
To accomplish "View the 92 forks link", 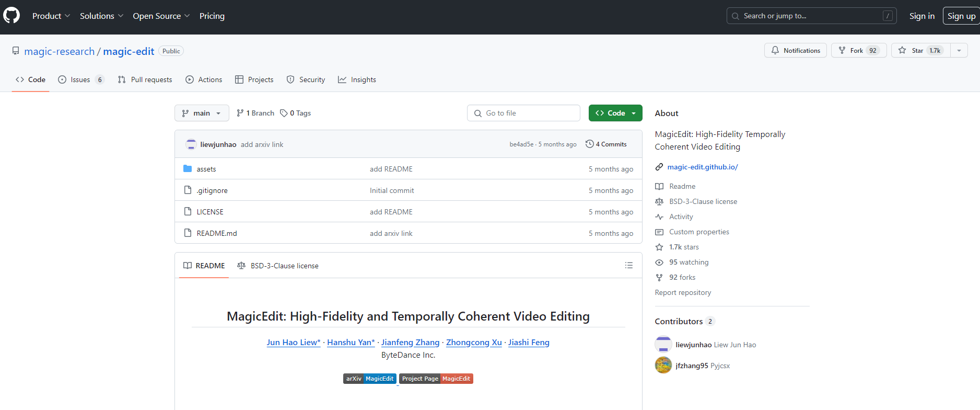I will point(682,277).
